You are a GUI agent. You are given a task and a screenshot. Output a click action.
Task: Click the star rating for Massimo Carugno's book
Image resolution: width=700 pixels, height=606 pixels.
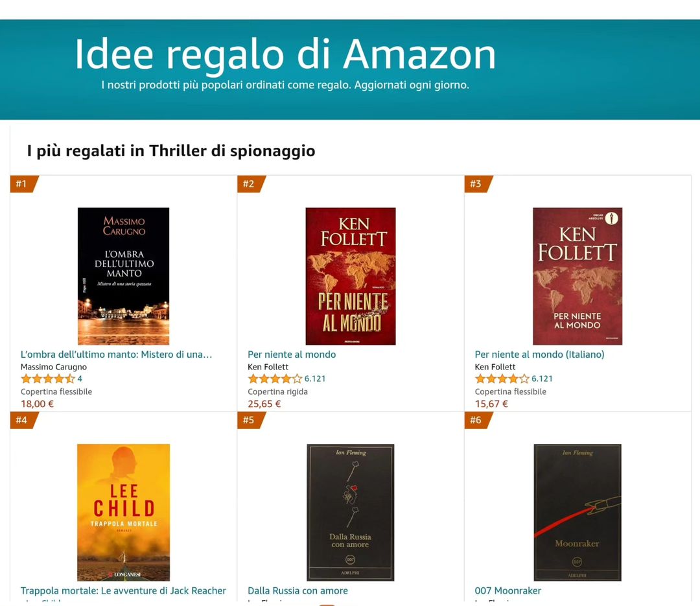[48, 379]
